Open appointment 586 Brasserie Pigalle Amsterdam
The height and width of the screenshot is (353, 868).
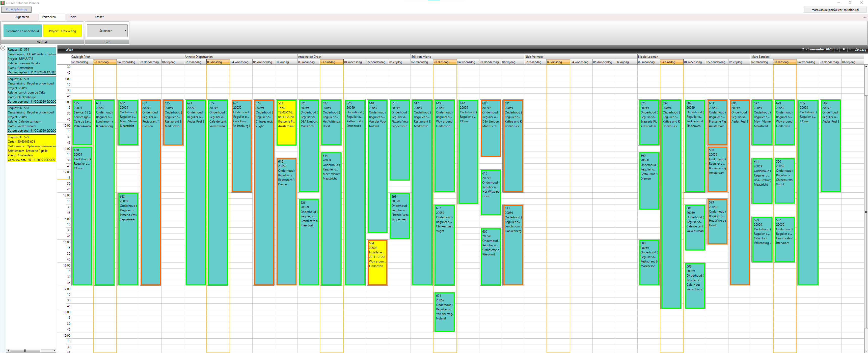coord(717,169)
